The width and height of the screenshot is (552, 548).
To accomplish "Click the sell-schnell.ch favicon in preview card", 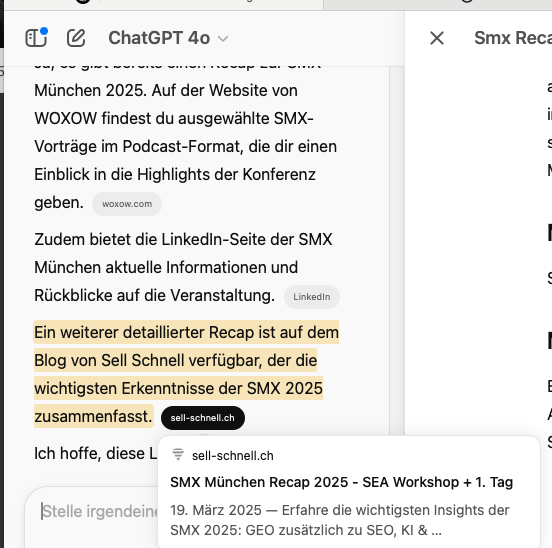I will pyautogui.click(x=178, y=455).
